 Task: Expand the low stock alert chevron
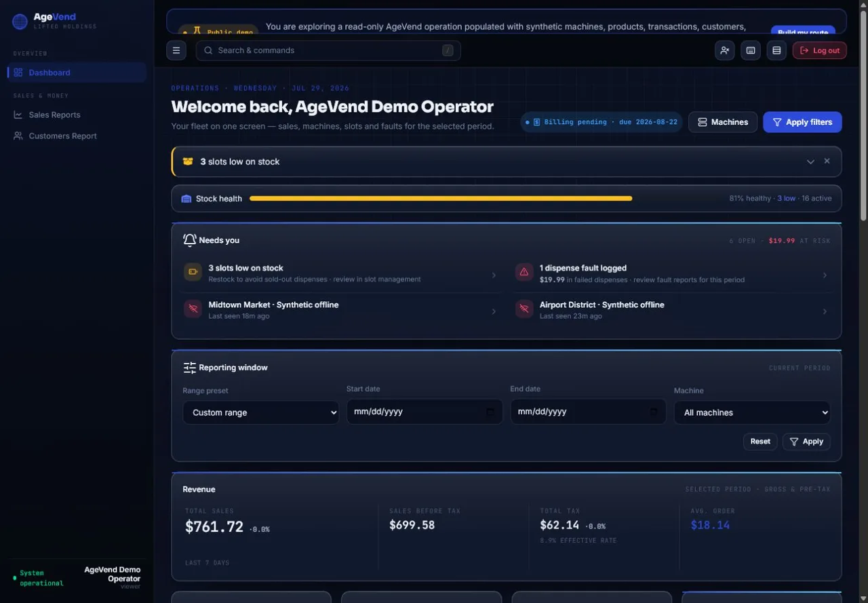coord(810,161)
